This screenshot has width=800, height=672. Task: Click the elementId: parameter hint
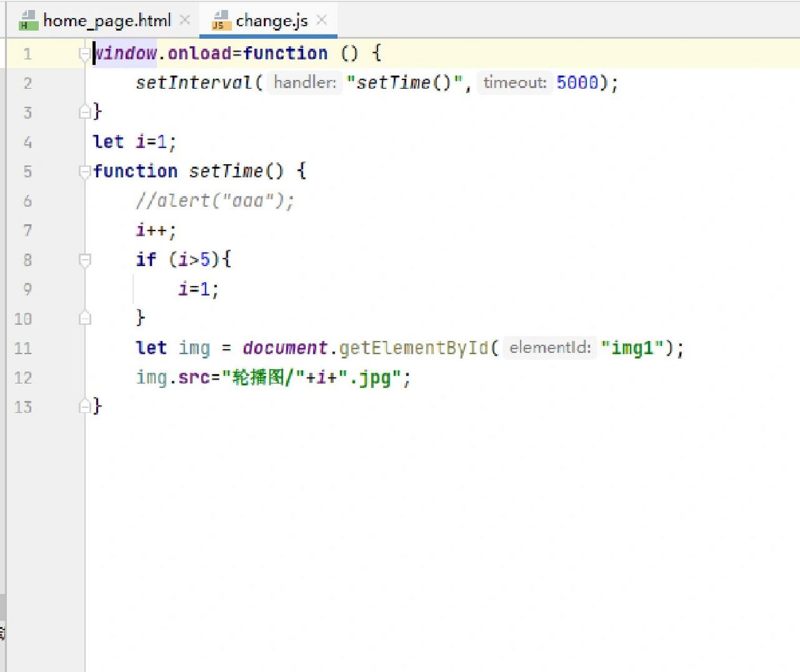(549, 348)
